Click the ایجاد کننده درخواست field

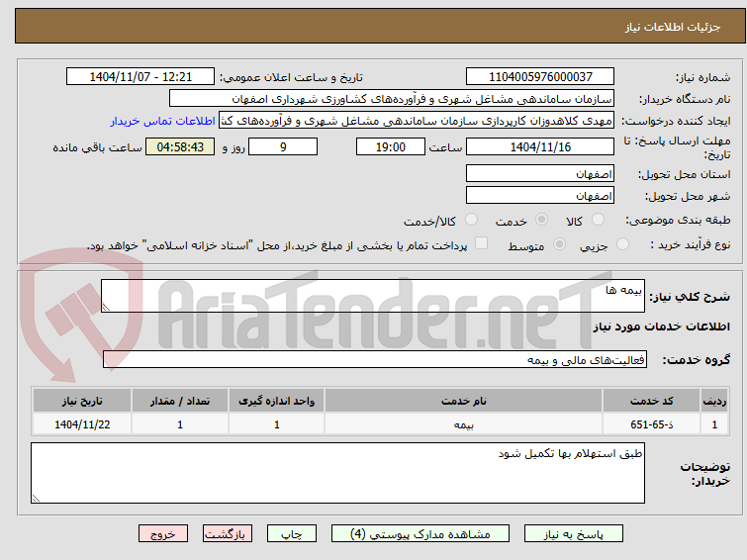point(417,121)
